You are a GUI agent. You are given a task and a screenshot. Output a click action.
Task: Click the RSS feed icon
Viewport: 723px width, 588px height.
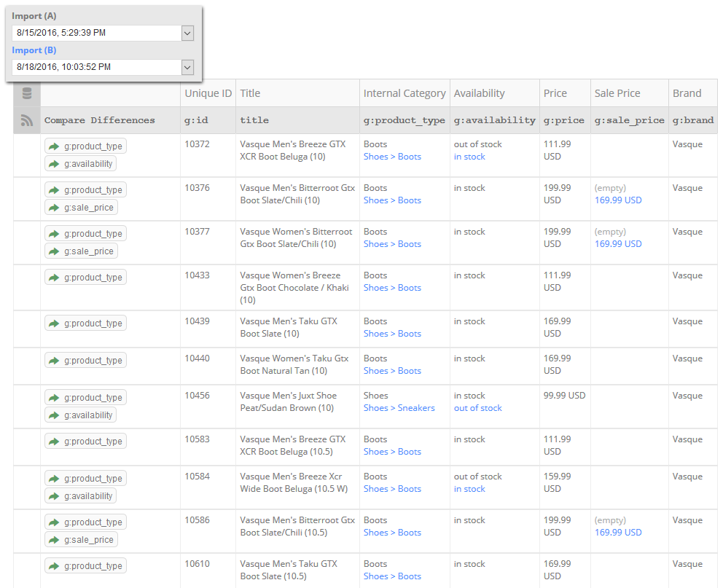coord(27,120)
